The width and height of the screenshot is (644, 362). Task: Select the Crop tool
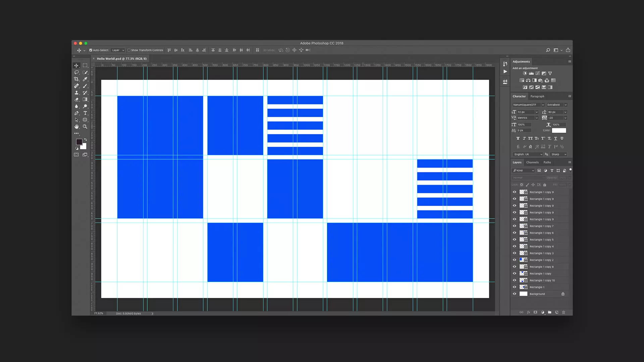pyautogui.click(x=76, y=79)
